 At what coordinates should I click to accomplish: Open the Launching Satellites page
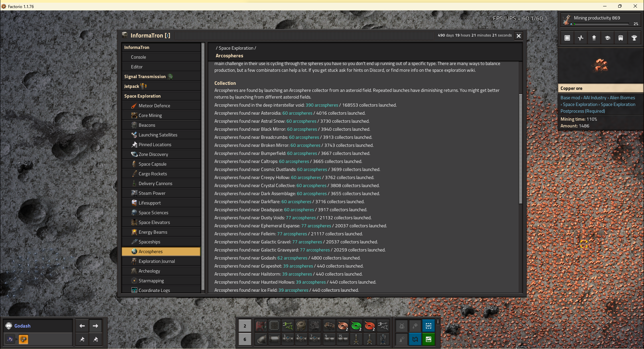pyautogui.click(x=161, y=135)
